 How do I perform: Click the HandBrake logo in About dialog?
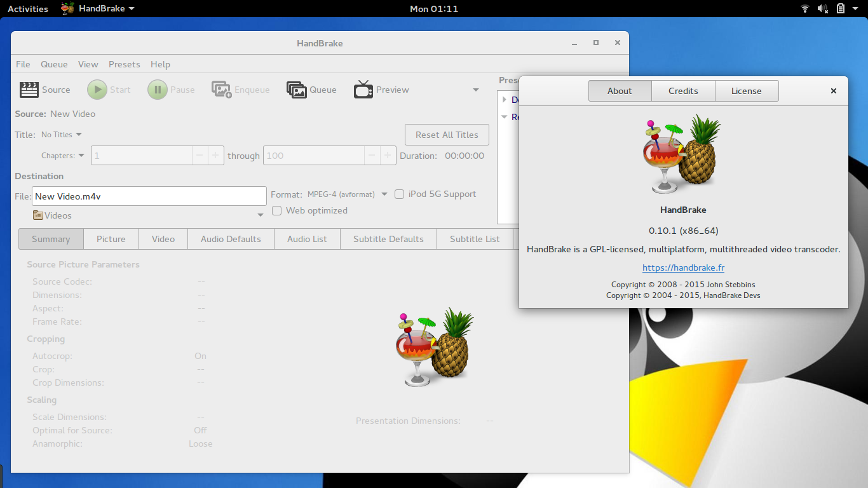tap(683, 154)
